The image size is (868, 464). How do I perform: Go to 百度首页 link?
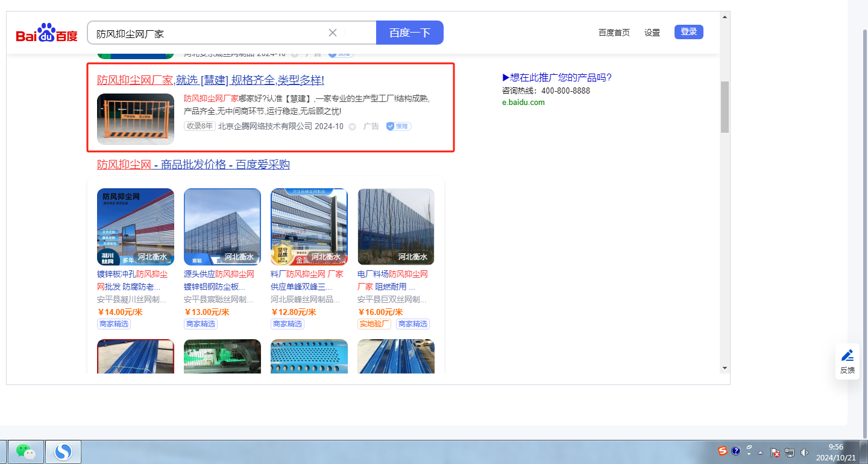coord(614,33)
